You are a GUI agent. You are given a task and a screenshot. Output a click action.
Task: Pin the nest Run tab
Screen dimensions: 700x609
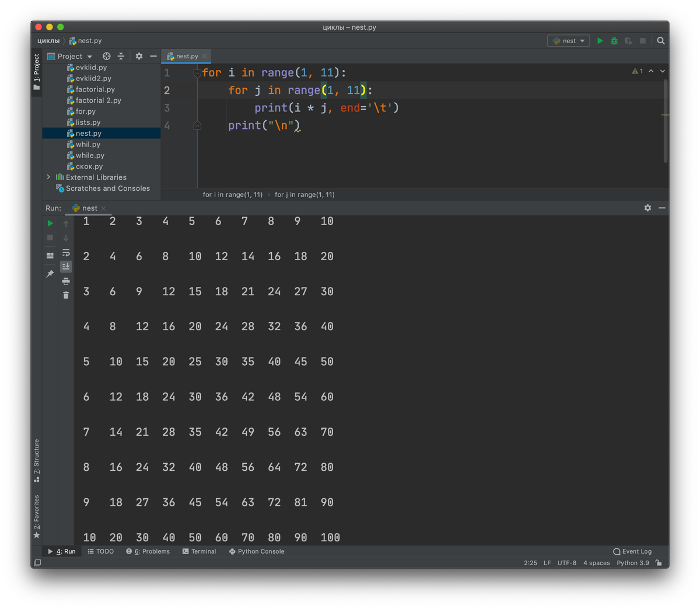coord(50,274)
